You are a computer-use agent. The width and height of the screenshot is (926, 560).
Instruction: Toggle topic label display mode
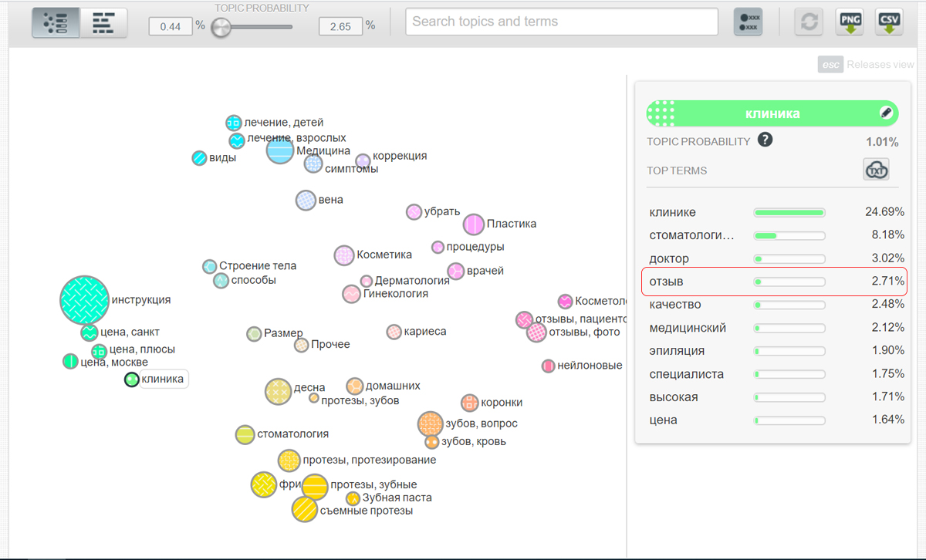coord(748,22)
